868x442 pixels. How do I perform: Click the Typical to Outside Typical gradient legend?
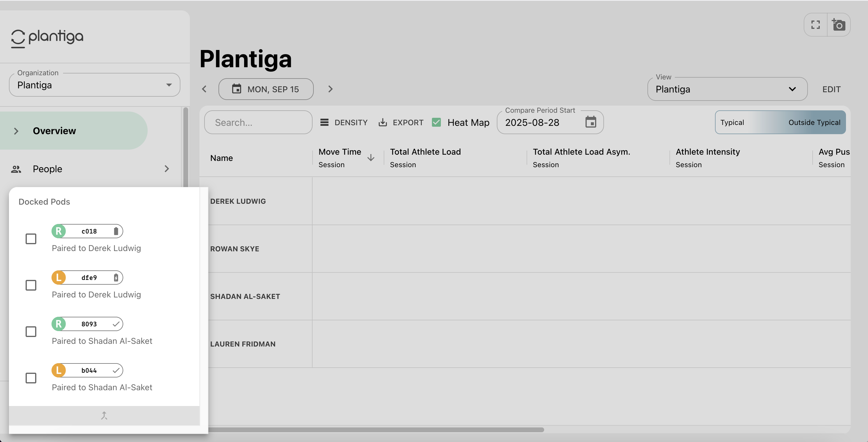click(780, 122)
